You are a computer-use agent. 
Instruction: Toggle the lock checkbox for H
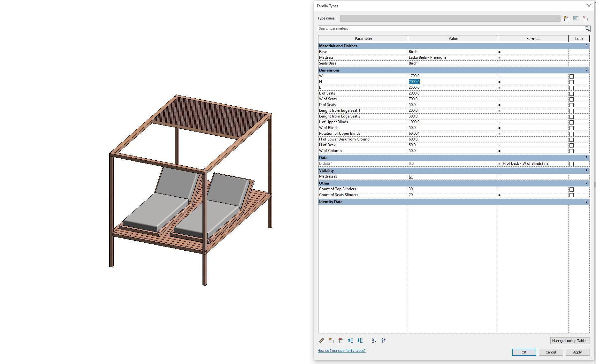tap(571, 82)
